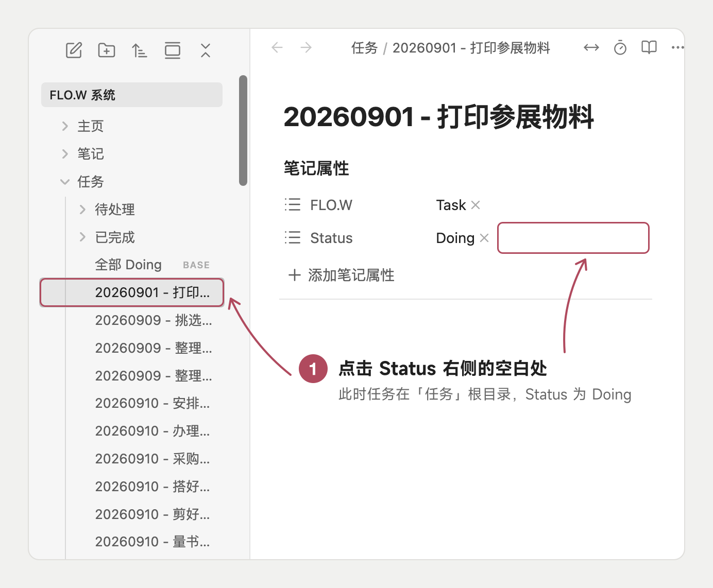Open more options three-dot menu

[x=677, y=48]
